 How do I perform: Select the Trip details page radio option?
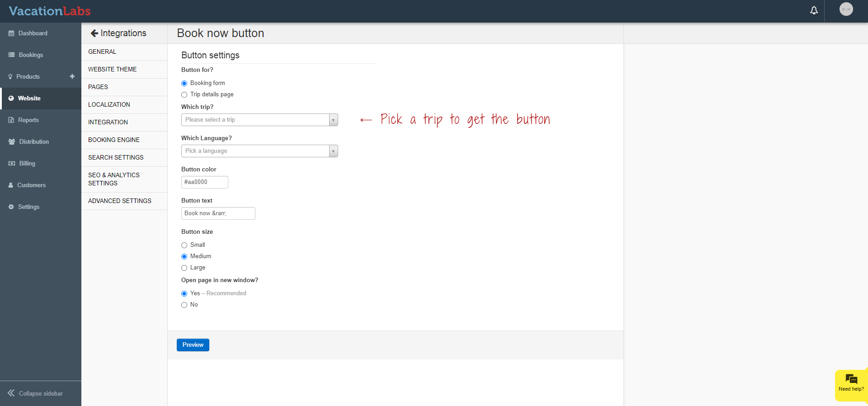[184, 94]
